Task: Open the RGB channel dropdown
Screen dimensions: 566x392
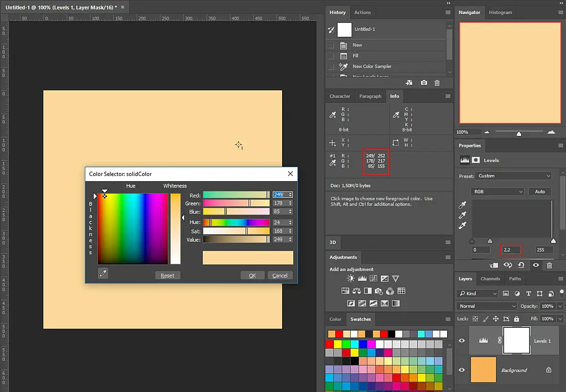Action: [x=497, y=192]
